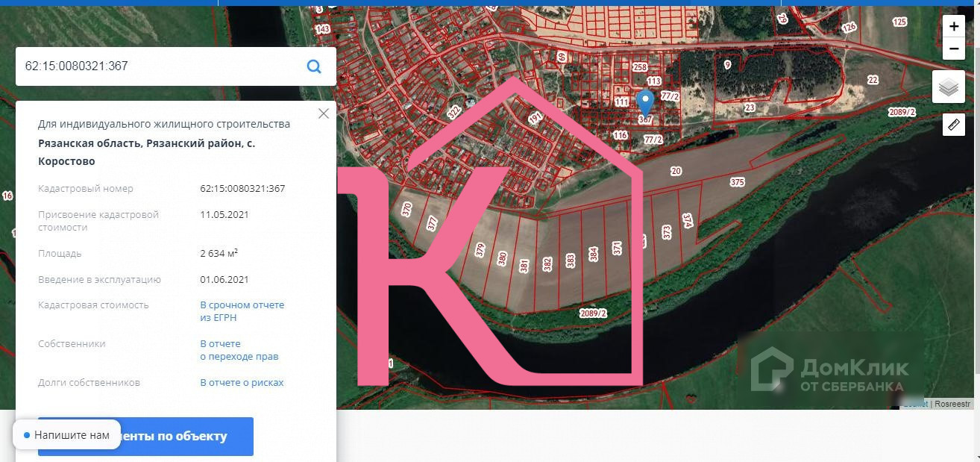Click parcel 380 on the map

(502, 259)
